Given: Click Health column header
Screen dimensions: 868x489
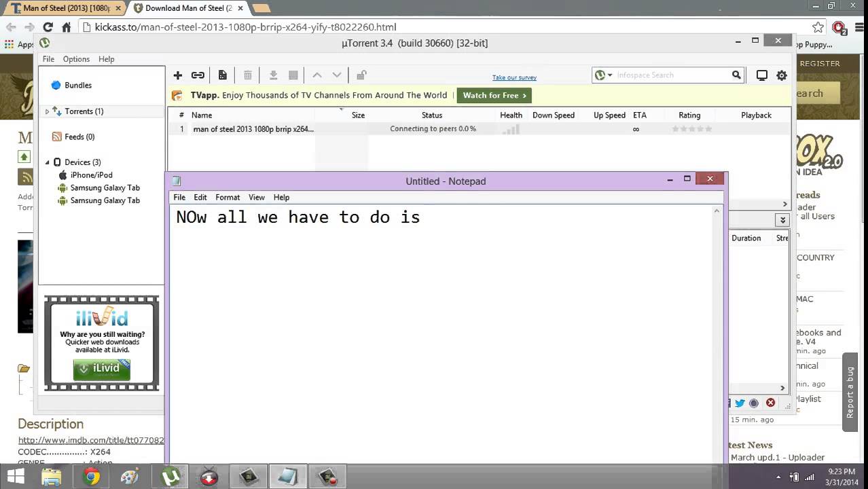Looking at the screenshot, I should 511,115.
